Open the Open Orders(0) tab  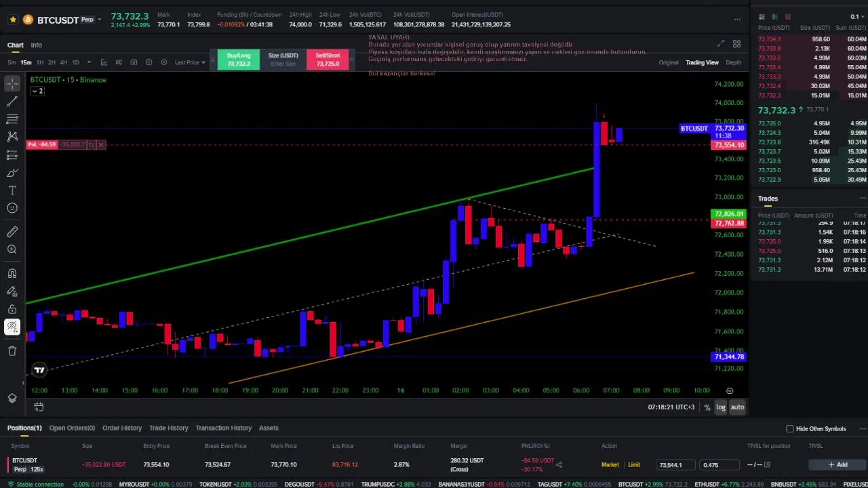tap(72, 428)
